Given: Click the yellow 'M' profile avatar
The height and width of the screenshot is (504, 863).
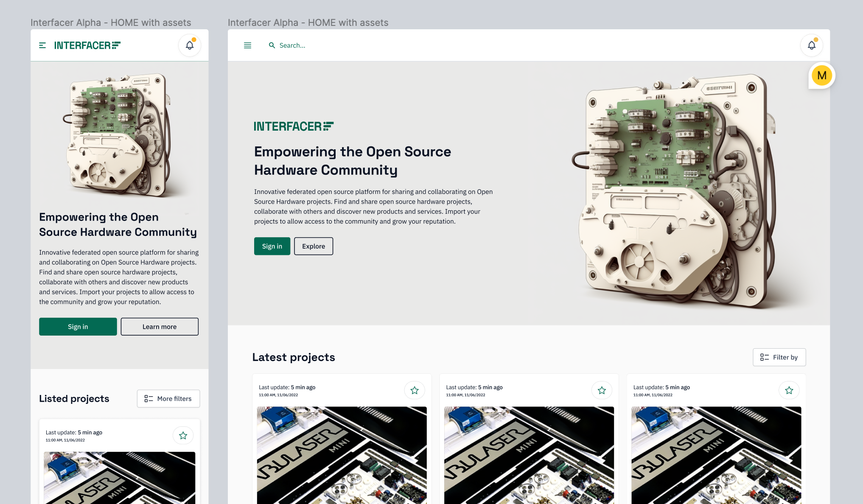Looking at the screenshot, I should (821, 75).
